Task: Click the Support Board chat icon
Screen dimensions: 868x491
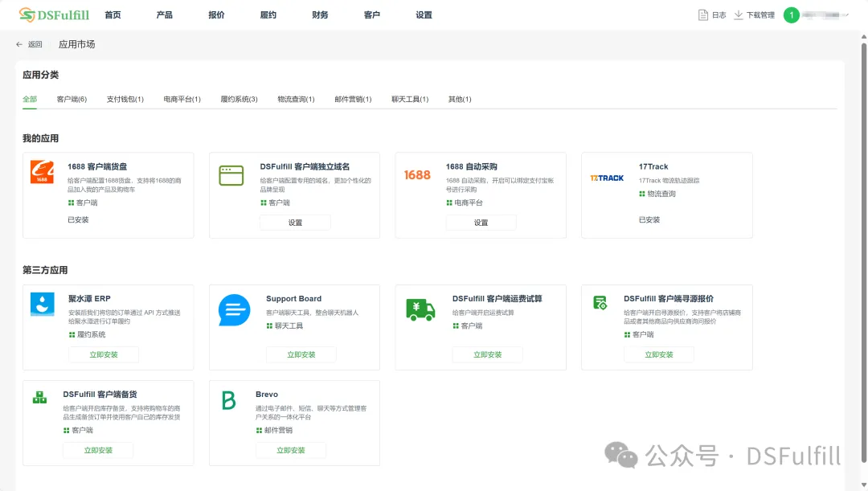Action: [x=235, y=310]
